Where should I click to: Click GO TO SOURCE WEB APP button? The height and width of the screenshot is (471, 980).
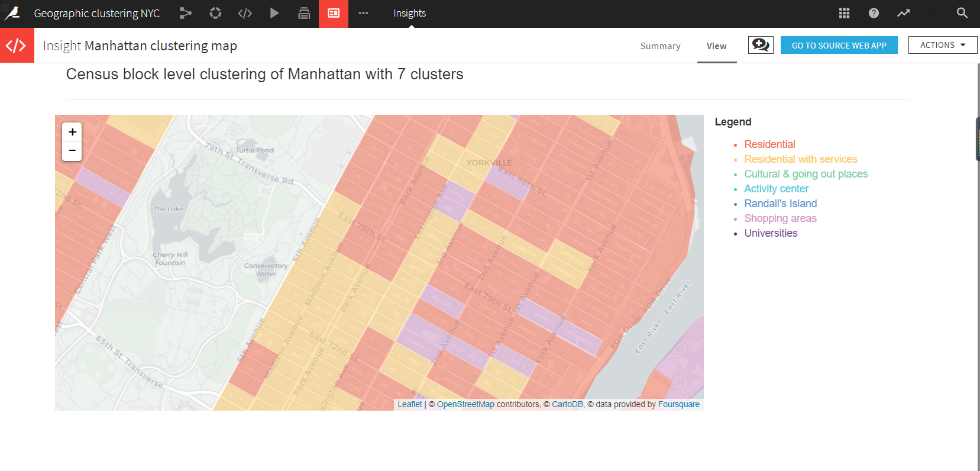[x=839, y=45]
